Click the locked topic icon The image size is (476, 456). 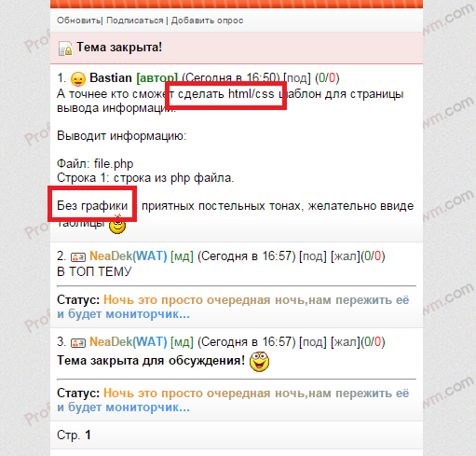[65, 48]
